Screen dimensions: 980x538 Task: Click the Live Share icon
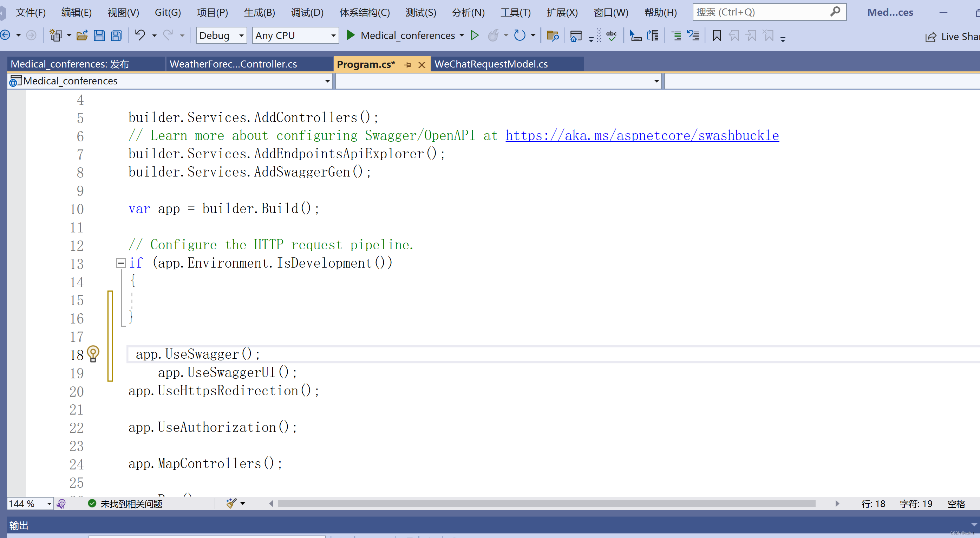click(931, 37)
